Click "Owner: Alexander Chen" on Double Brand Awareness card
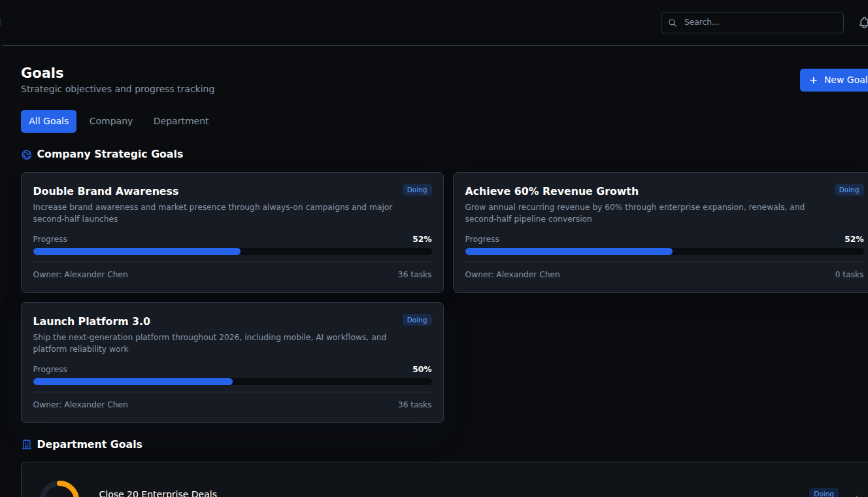 pos(80,275)
